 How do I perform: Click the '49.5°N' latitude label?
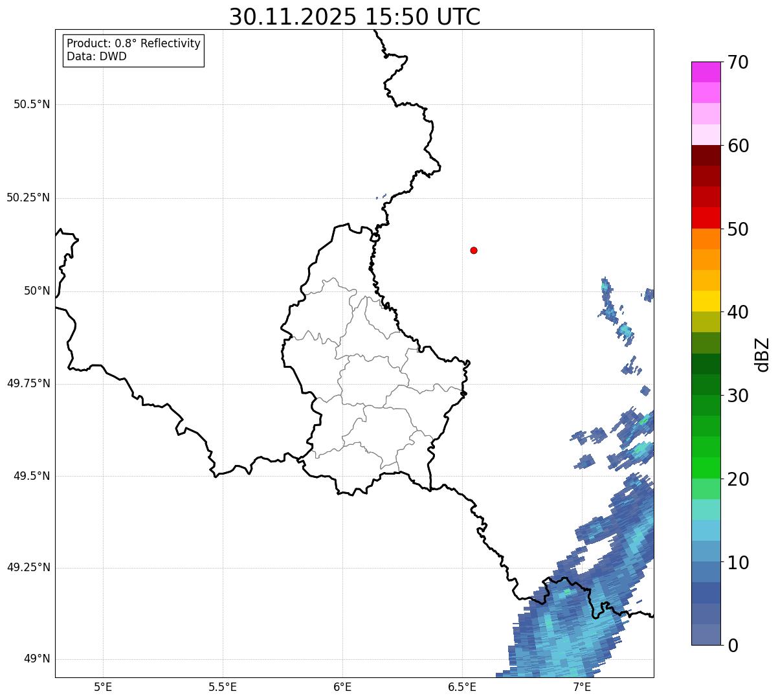point(31,476)
